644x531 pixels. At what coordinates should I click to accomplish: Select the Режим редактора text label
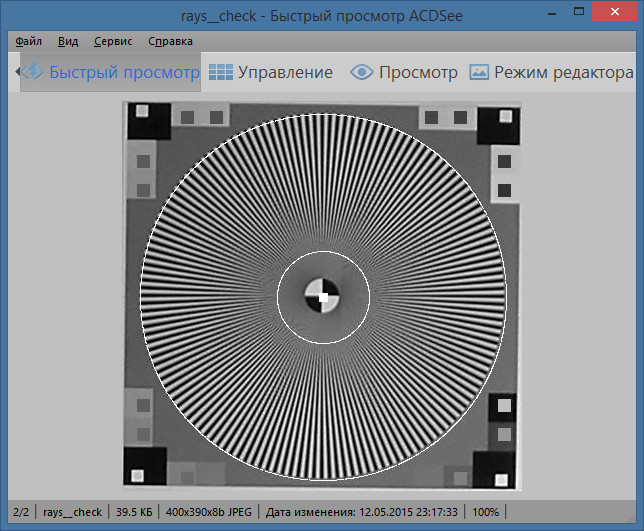tap(564, 72)
